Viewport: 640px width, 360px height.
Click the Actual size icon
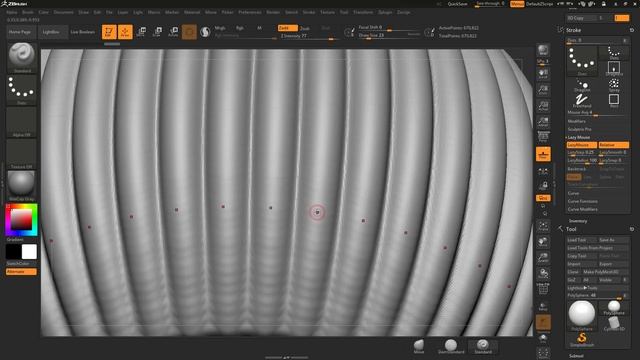coord(543,106)
